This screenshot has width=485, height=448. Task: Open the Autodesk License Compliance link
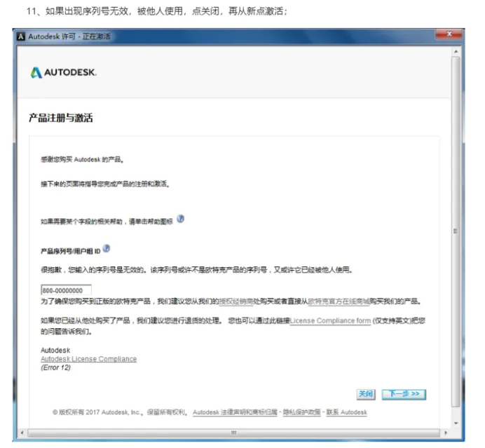click(88, 359)
